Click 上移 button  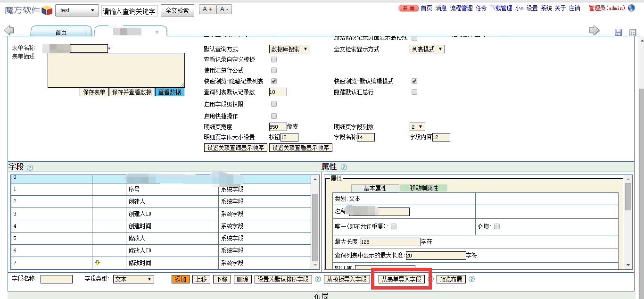point(201,279)
